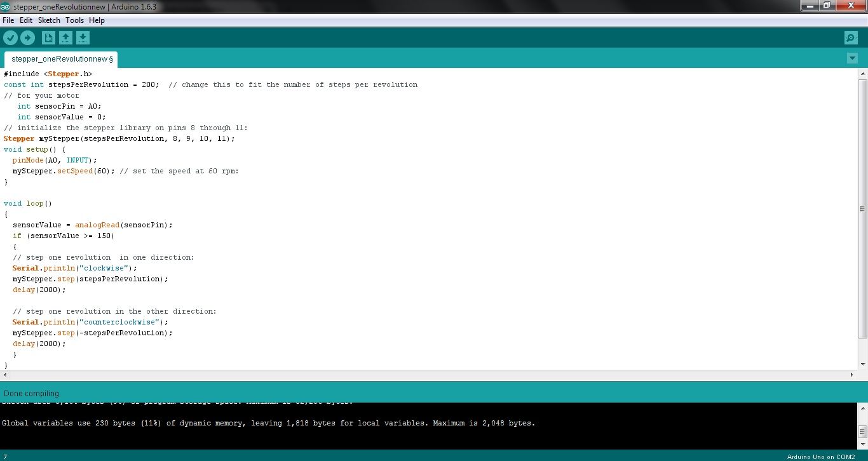Open the tab manager dropdown arrow
The image size is (868, 461).
pos(852,58)
